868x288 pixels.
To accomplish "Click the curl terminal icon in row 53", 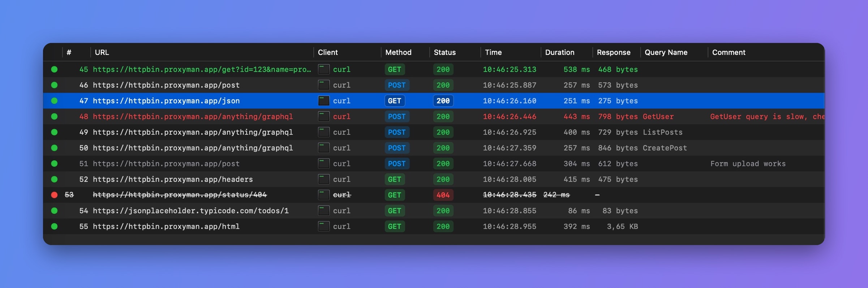I will (323, 195).
